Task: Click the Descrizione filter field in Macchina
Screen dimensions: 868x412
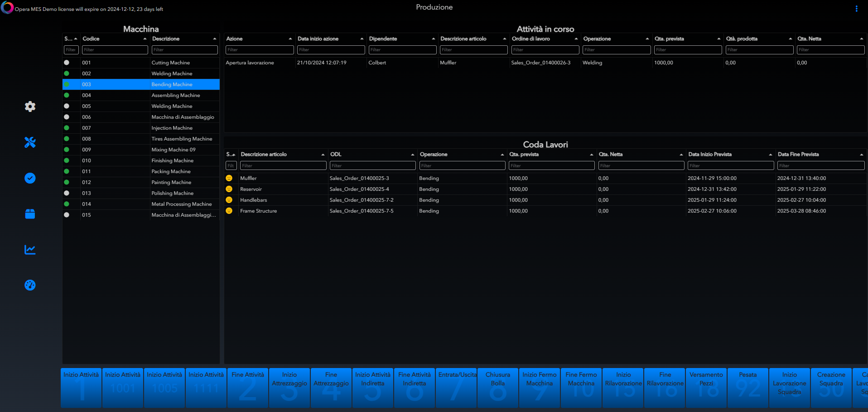Action: [184, 50]
